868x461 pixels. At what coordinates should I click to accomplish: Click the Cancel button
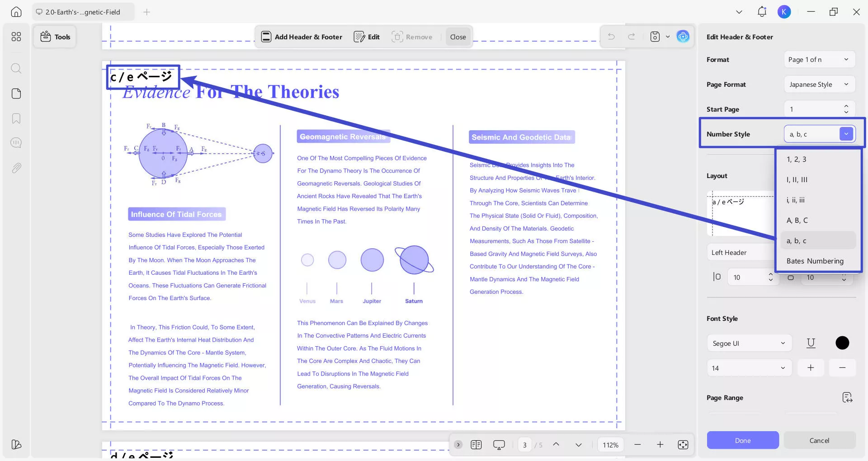820,440
